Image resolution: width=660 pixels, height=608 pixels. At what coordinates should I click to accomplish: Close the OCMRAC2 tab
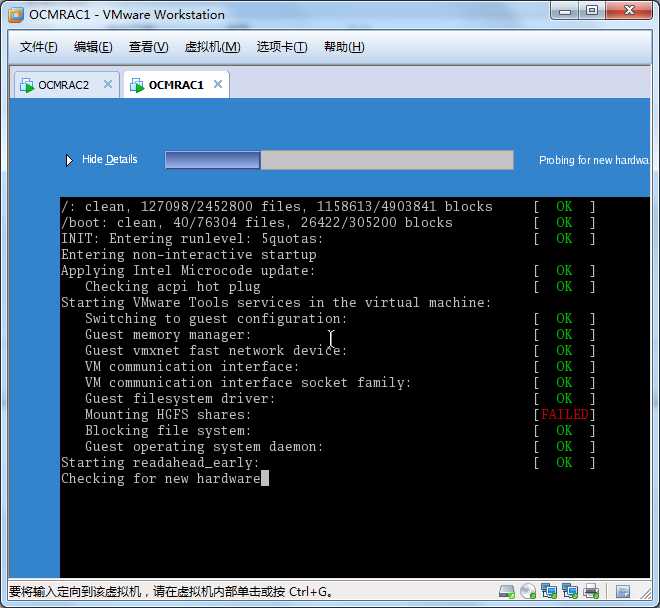108,84
